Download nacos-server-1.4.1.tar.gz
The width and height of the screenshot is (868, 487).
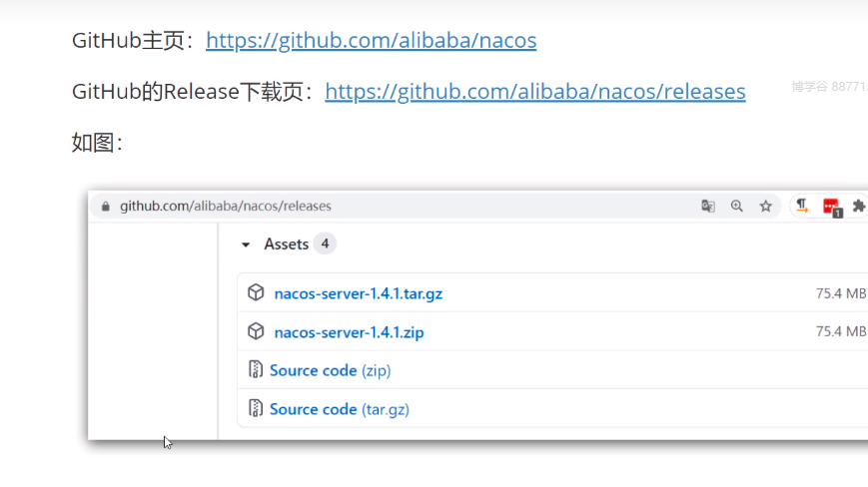359,293
